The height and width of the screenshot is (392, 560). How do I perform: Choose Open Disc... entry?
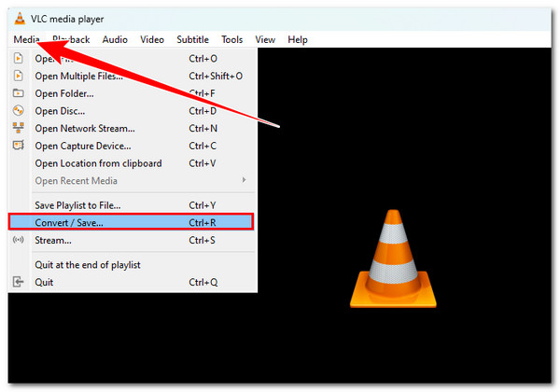pos(133,111)
